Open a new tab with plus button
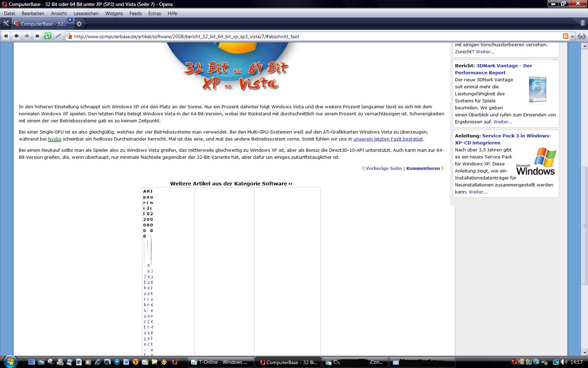 [x=79, y=24]
